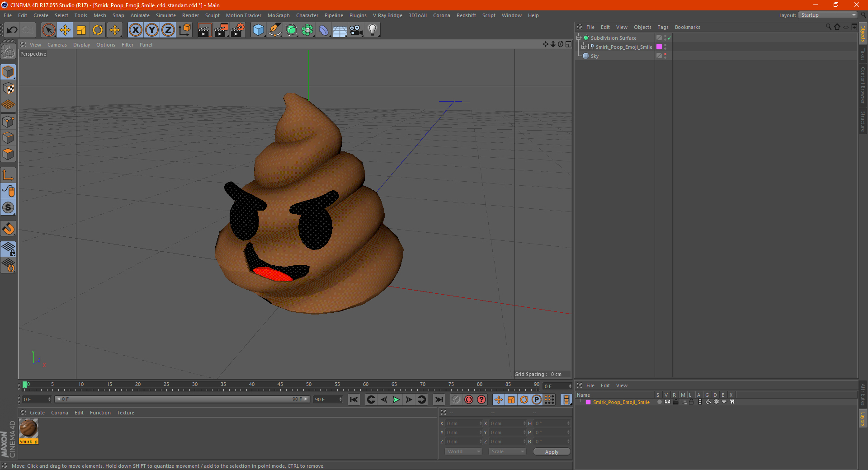Viewport: 868px width, 470px height.
Task: Go to start of animation
Action: pos(354,399)
